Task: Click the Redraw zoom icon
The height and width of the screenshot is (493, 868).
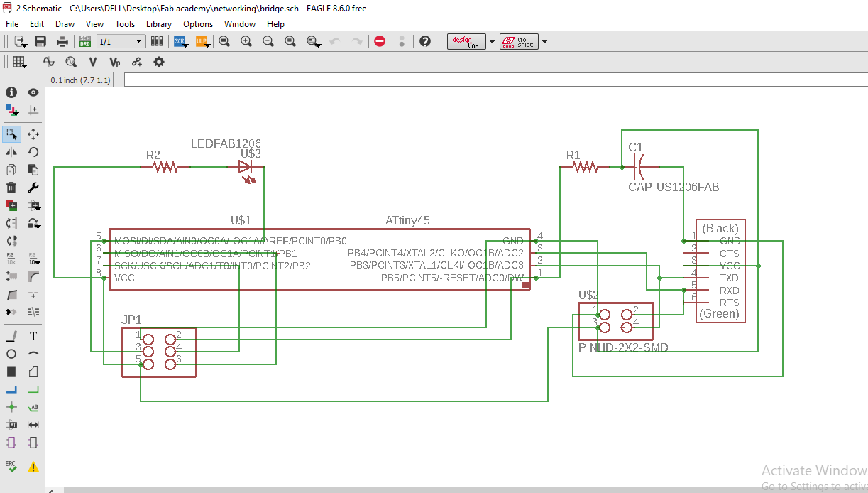Action: tap(290, 41)
